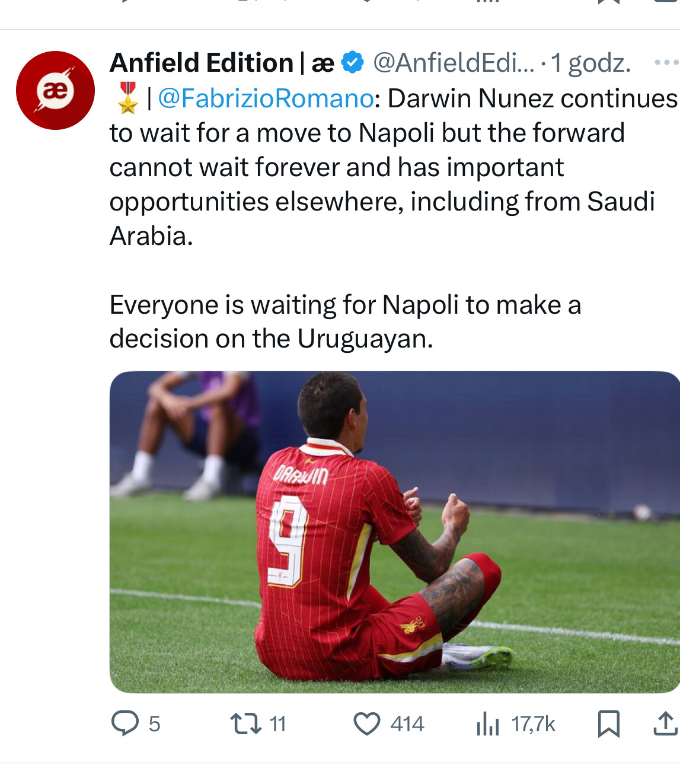The image size is (680, 784).
Task: Open Anfield Edition profile avatar
Action: [x=55, y=90]
